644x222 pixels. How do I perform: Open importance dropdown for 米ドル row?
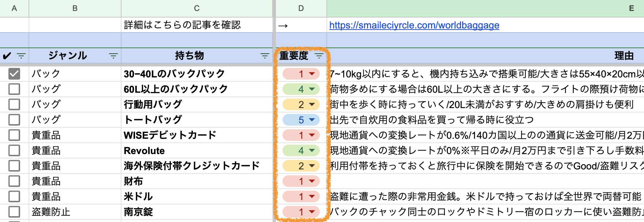click(311, 196)
